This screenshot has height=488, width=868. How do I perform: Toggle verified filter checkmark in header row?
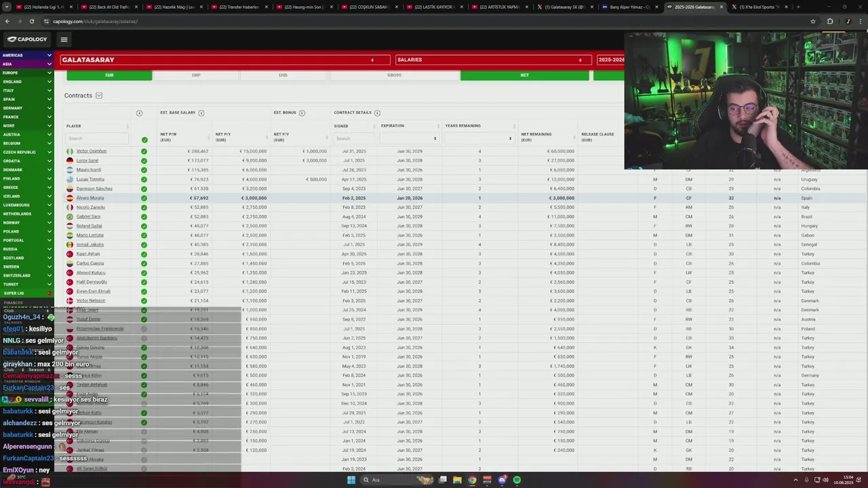click(x=144, y=140)
